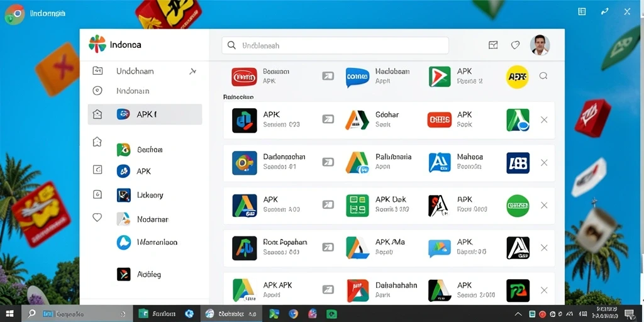Click the blue circle APK icon in the sidebar
644x322 pixels.
pos(123,171)
